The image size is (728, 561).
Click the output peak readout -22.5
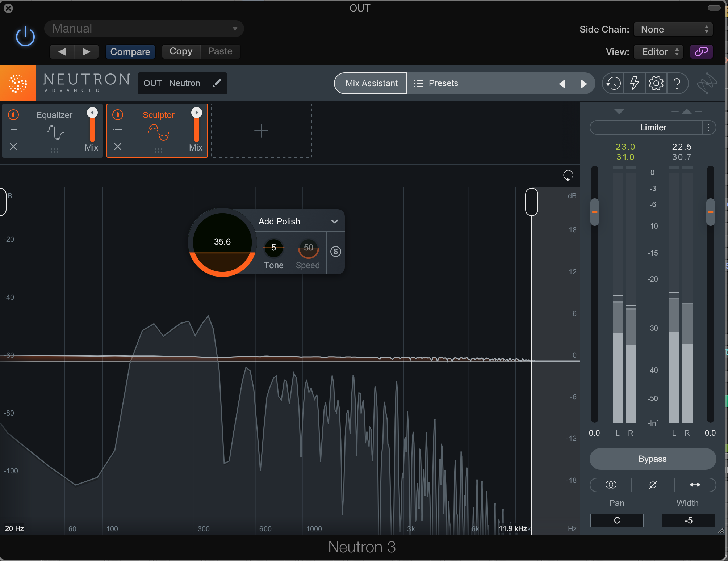pos(679,147)
